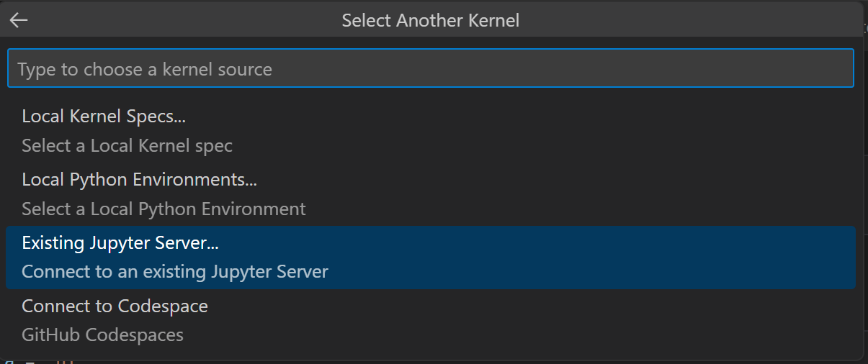Select Local Kernel Specs option
The image size is (868, 364).
click(104, 117)
